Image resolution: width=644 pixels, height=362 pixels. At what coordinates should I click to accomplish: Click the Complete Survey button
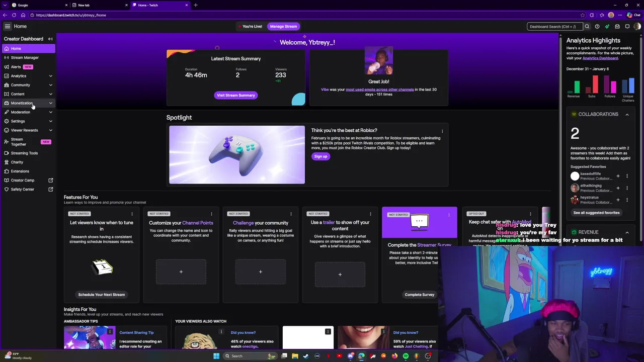(x=419, y=295)
